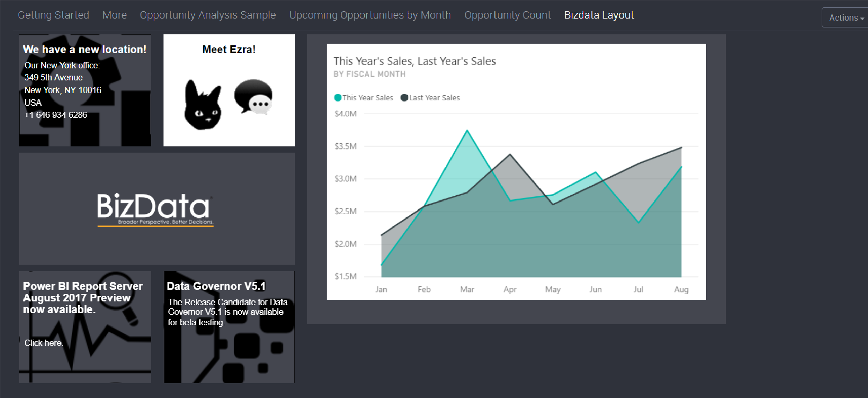Open Power BI Report Server announcement heading

tap(83, 298)
